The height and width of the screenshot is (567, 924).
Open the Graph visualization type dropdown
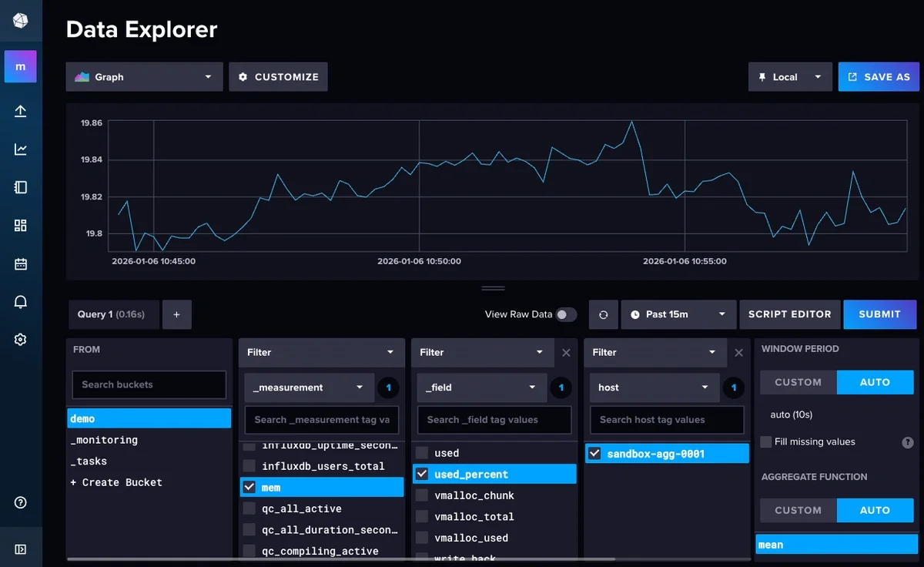[143, 76]
